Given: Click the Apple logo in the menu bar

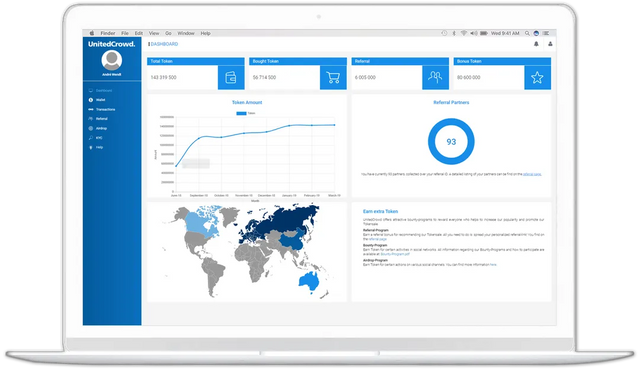Looking at the screenshot, I should [92, 33].
